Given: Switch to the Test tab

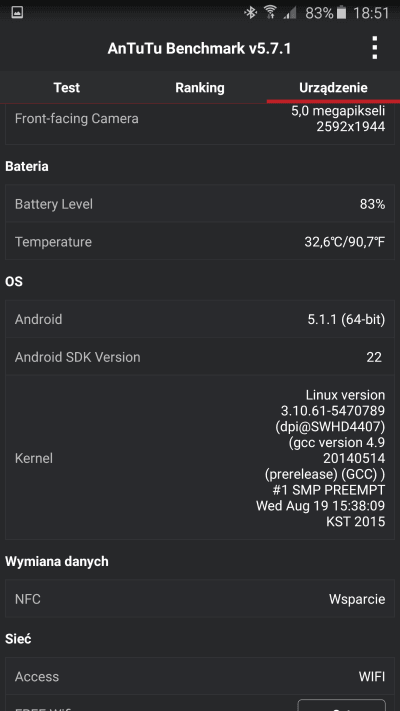Looking at the screenshot, I should [x=67, y=88].
